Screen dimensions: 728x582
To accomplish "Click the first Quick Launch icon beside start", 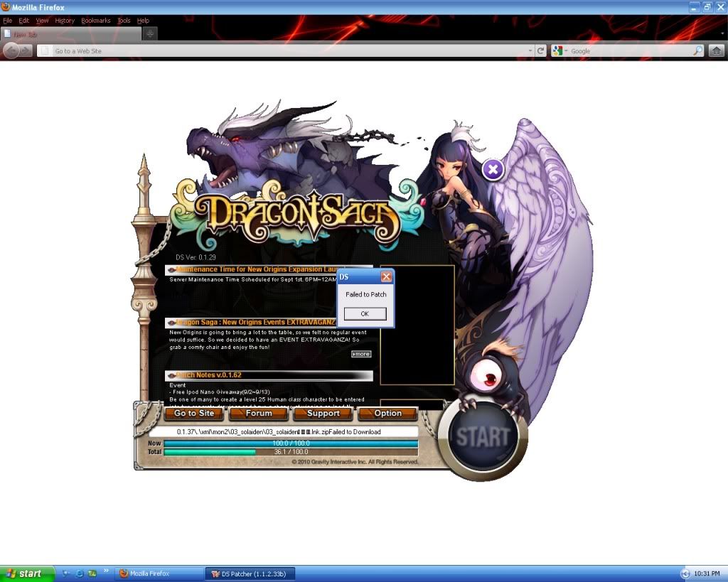I will coord(65,573).
